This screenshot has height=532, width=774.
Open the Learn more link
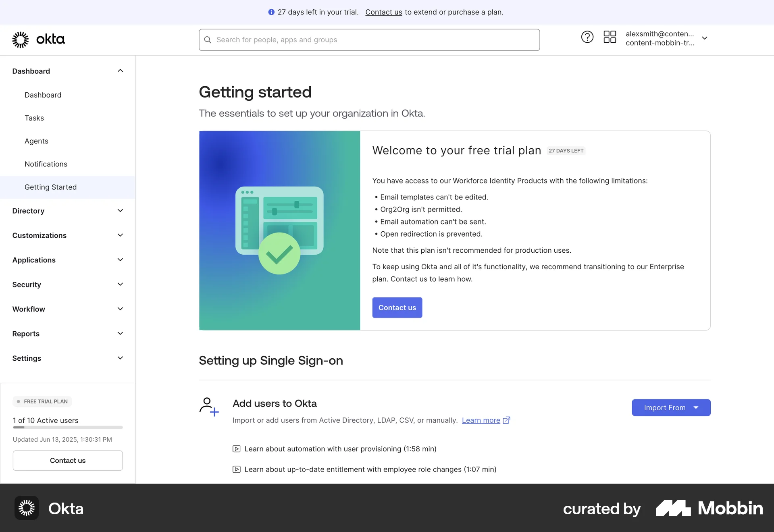481,420
